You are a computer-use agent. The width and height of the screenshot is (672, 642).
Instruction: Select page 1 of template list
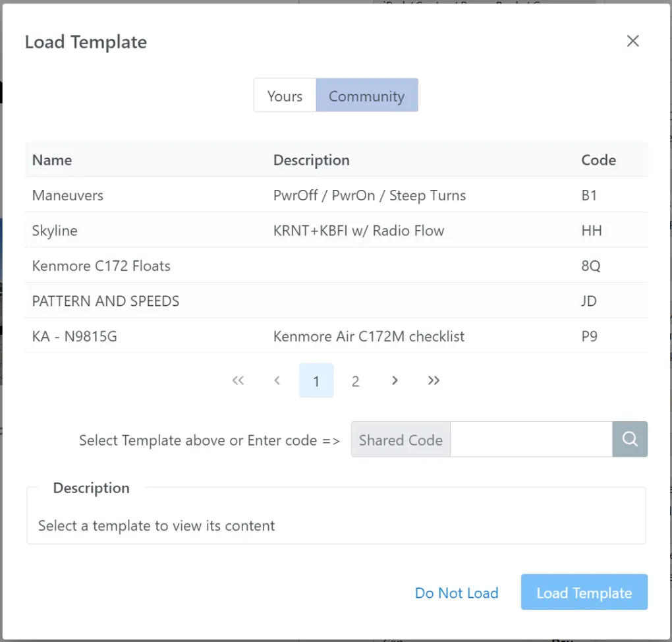point(316,382)
